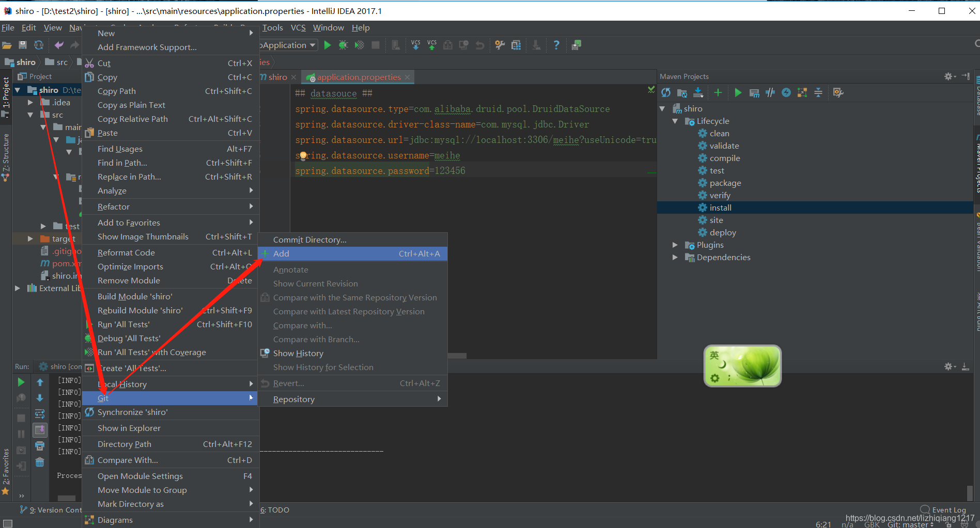The image size is (980, 528).
Task: Execute Maven goal icon
Action: (754, 92)
